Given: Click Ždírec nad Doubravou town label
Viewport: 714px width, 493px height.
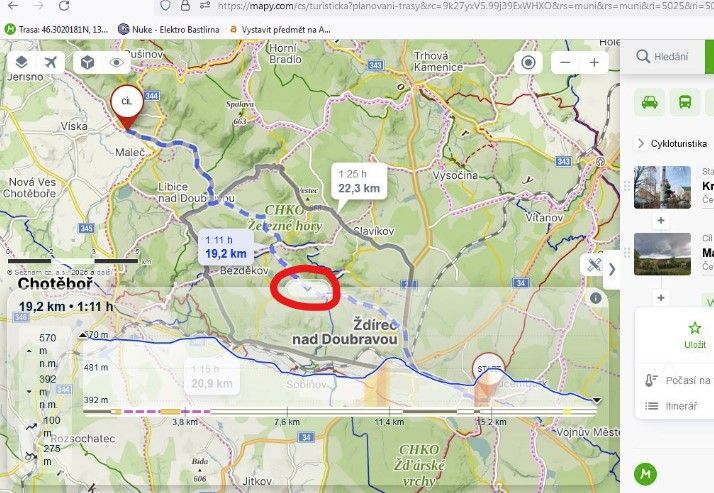Looking at the screenshot, I should (345, 332).
